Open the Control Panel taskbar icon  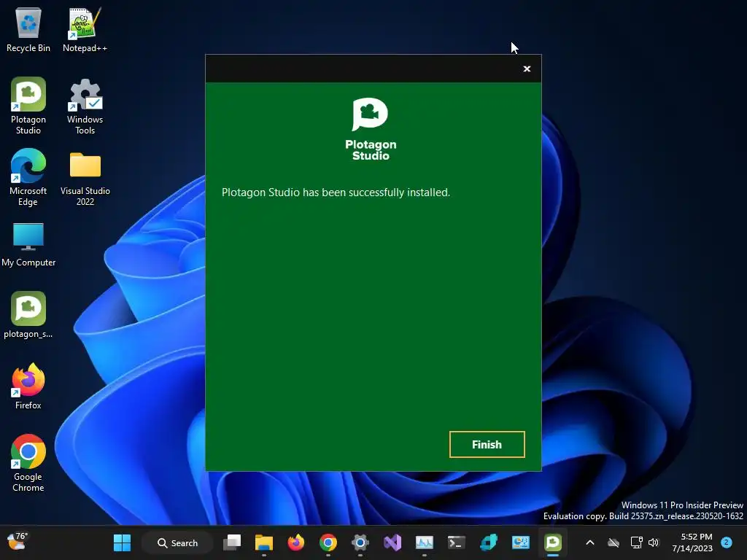pos(521,542)
